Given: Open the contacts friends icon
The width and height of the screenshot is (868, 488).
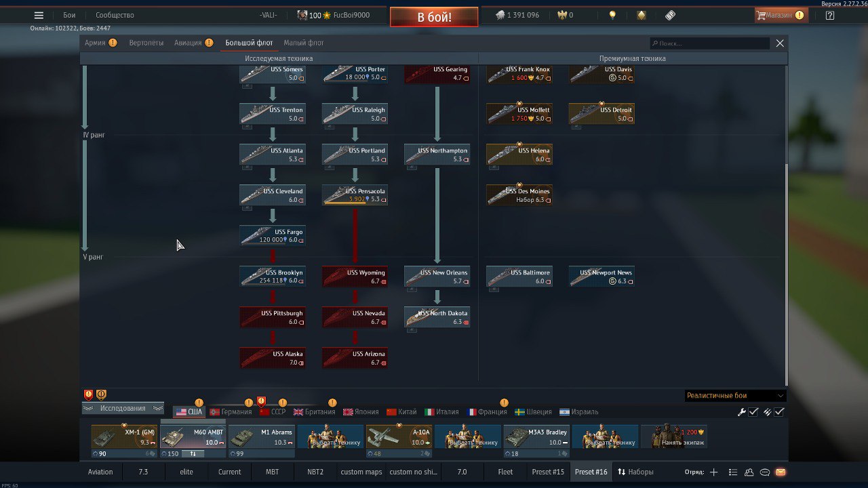Looking at the screenshot, I should pyautogui.click(x=749, y=472).
